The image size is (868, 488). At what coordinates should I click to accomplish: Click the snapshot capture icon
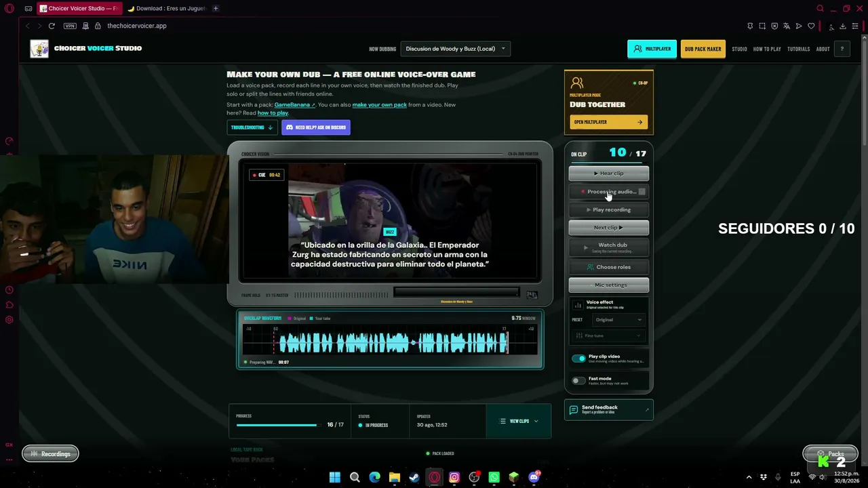click(762, 26)
